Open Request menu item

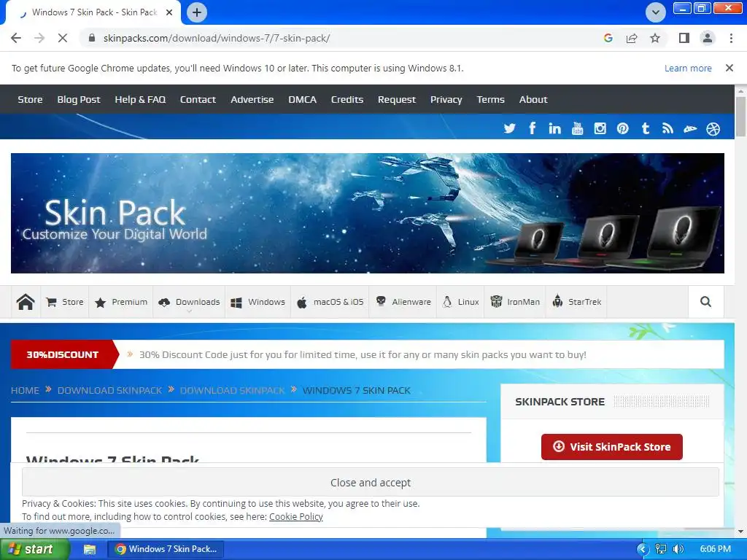(x=396, y=99)
